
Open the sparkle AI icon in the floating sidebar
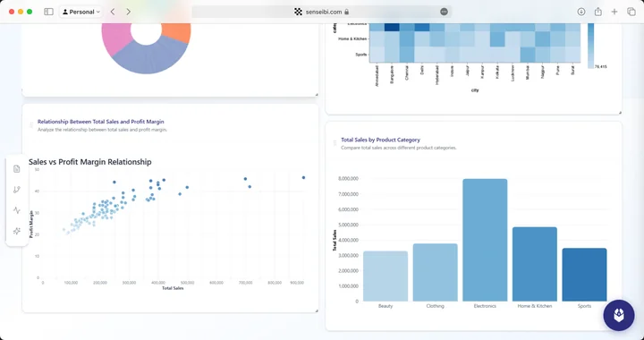tap(16, 231)
